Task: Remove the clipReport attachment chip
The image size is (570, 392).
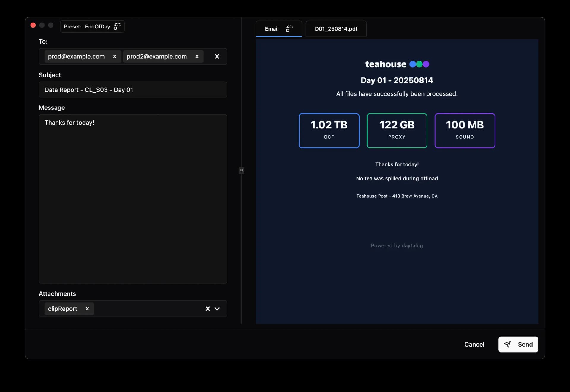Action: click(87, 309)
